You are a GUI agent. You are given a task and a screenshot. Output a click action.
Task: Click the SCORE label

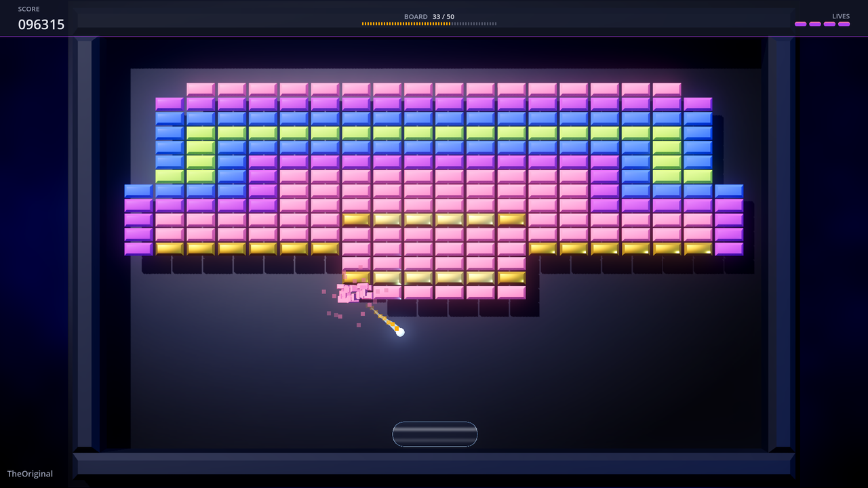29,9
